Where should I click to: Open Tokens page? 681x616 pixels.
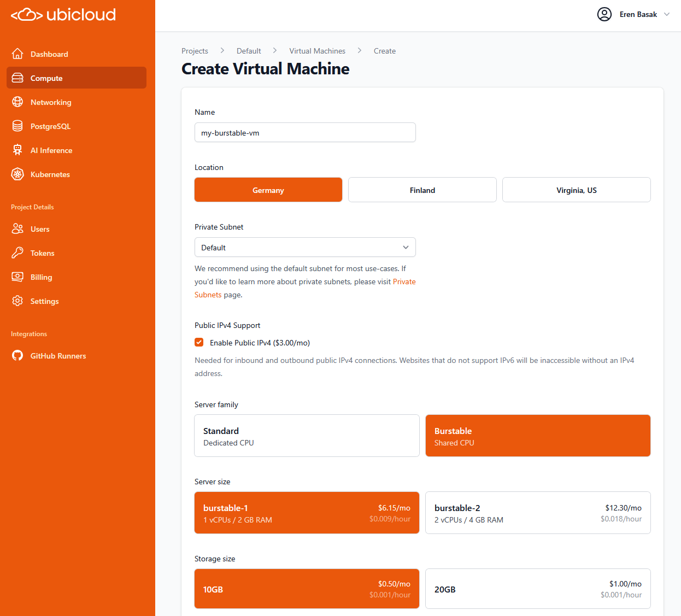pyautogui.click(x=77, y=253)
